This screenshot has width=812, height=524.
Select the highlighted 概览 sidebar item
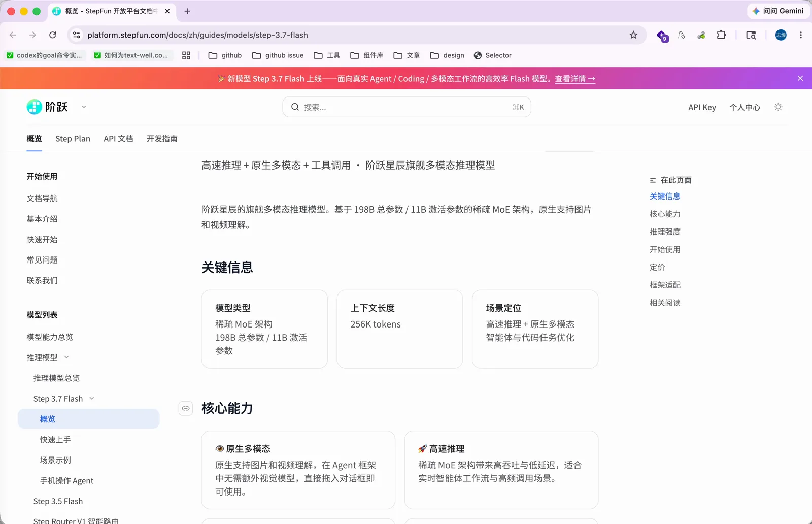89,419
